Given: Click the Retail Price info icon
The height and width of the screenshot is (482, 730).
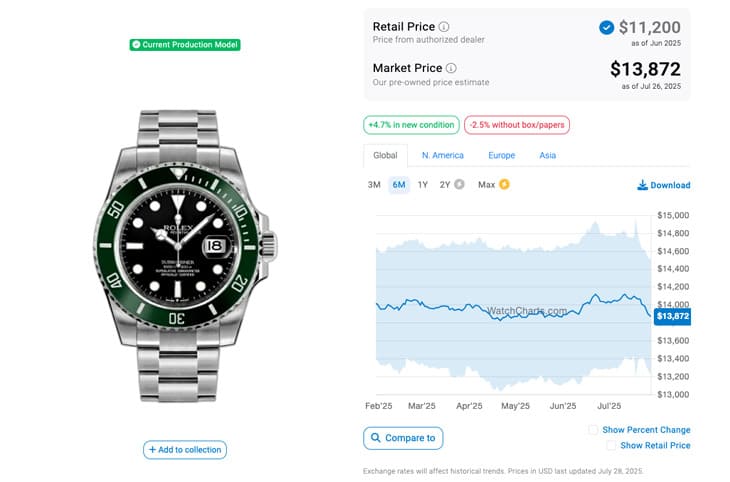Looking at the screenshot, I should coord(444,27).
